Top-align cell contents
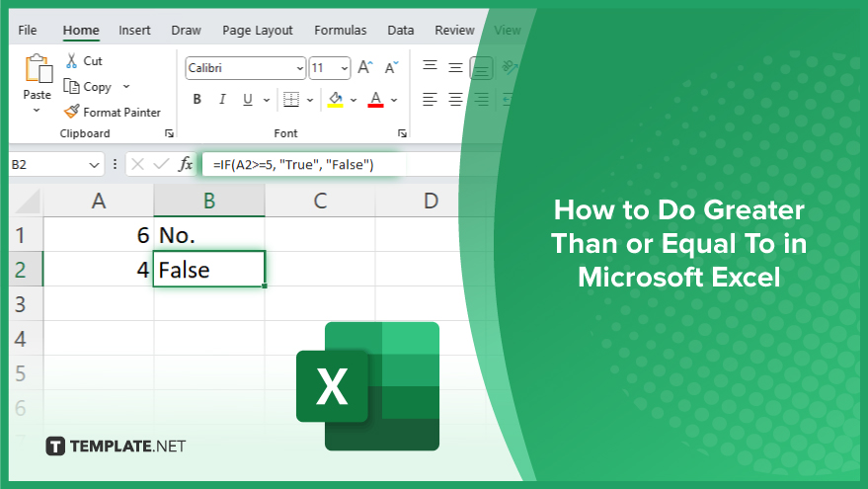Viewport: 868px width, 489px height. coord(431,66)
